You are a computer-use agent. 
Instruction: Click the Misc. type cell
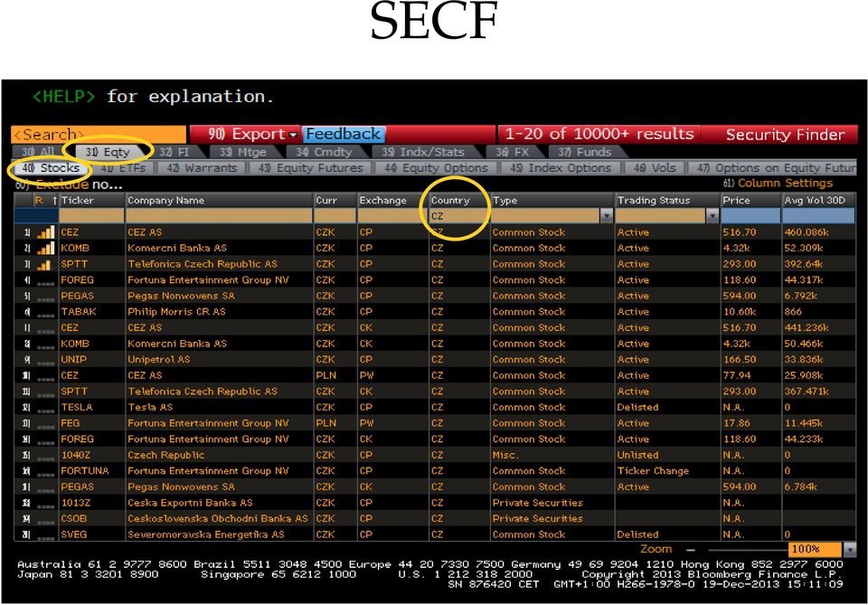(505, 455)
